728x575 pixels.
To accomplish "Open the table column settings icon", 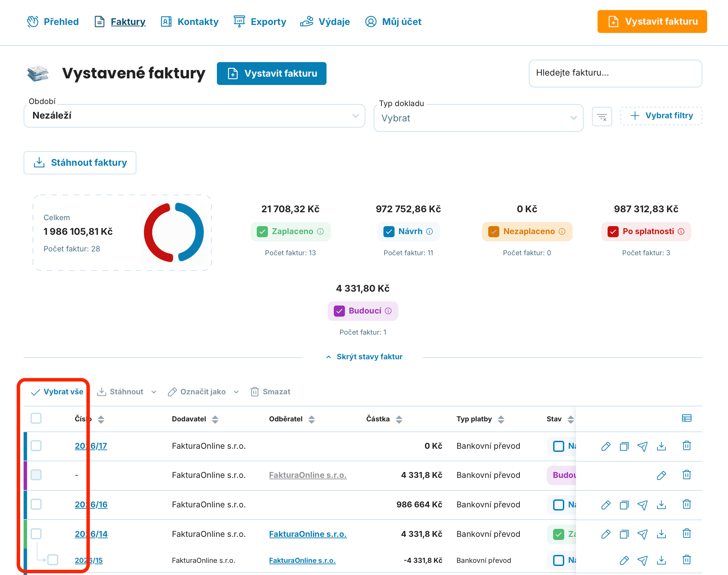I will (687, 418).
